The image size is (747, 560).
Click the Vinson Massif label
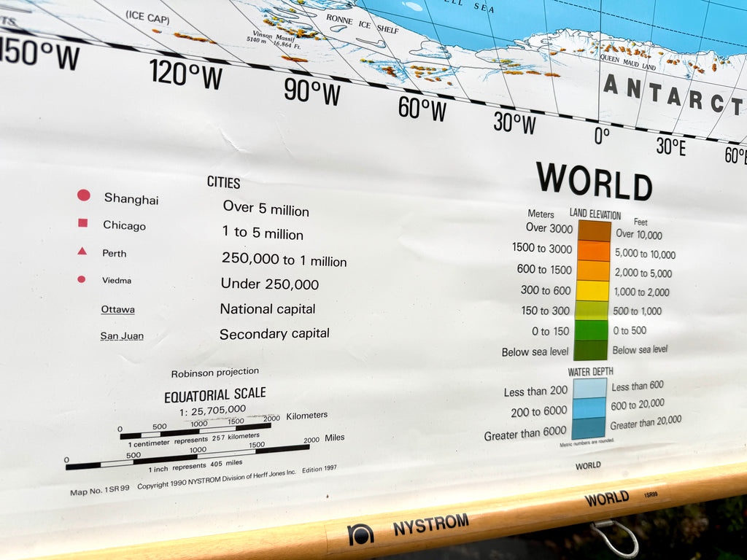pyautogui.click(x=275, y=38)
